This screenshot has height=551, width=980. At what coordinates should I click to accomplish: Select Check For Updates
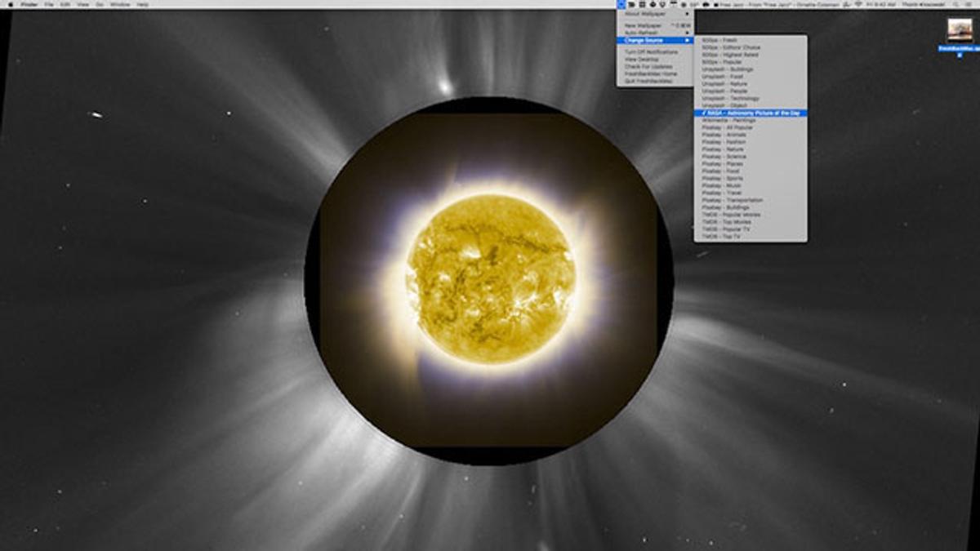pyautogui.click(x=649, y=66)
